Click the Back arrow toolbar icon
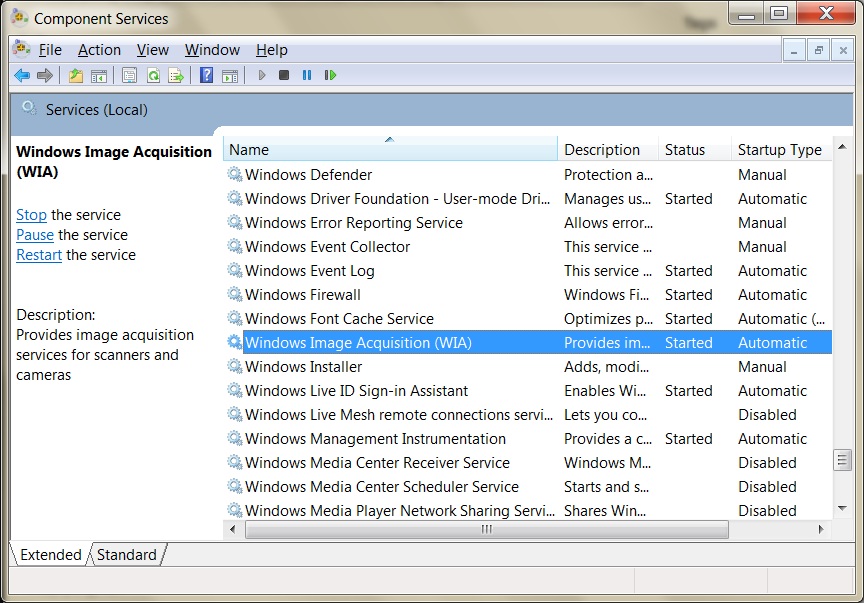The image size is (864, 603). click(x=21, y=75)
